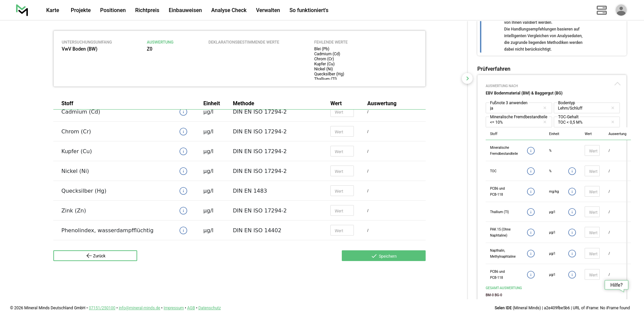Open Fußnote 3 anwenden dropdown

pyautogui.click(x=515, y=108)
